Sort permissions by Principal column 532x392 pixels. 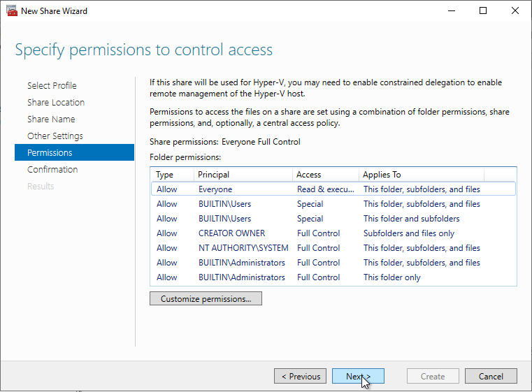click(x=213, y=175)
